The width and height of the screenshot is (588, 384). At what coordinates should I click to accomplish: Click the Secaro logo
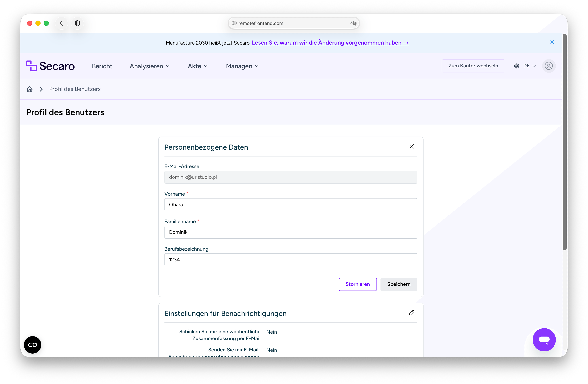coord(50,66)
